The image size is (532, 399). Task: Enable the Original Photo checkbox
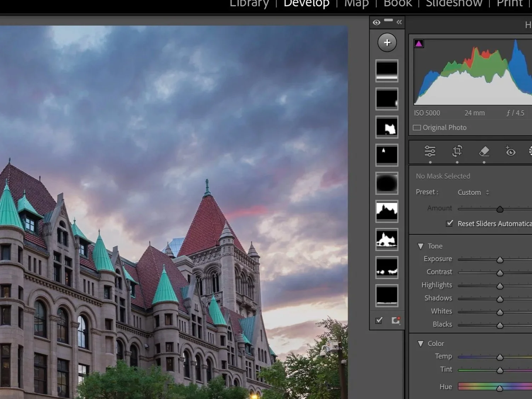coord(417,128)
